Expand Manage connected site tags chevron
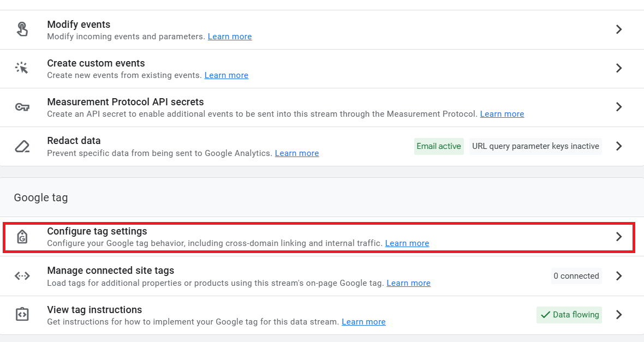Viewport: 644px width, 342px height. click(x=619, y=276)
